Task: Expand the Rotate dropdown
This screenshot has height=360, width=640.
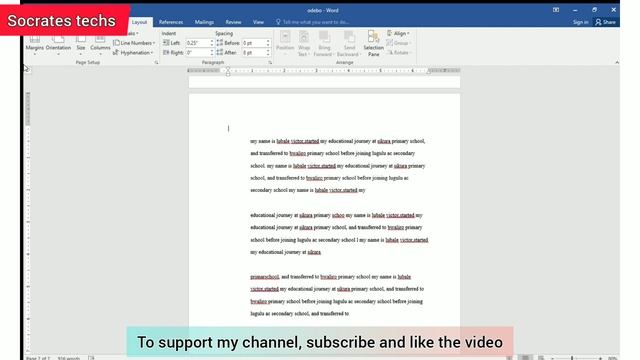Action: tap(398, 53)
